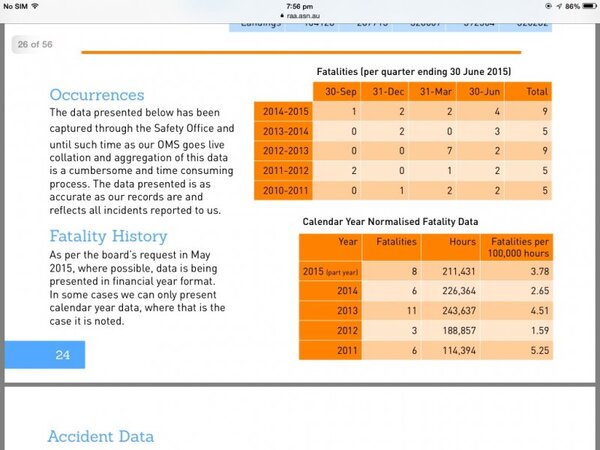Click the 'Fatalities per 100,000 hours' header

(516, 246)
